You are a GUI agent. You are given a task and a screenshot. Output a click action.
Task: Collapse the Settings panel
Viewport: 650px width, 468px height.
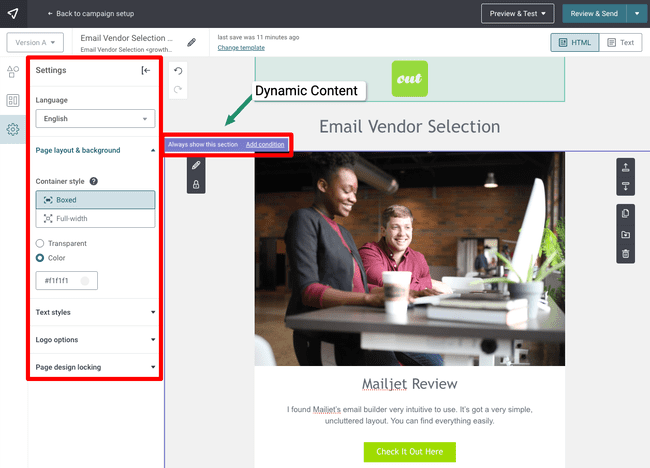tap(146, 70)
